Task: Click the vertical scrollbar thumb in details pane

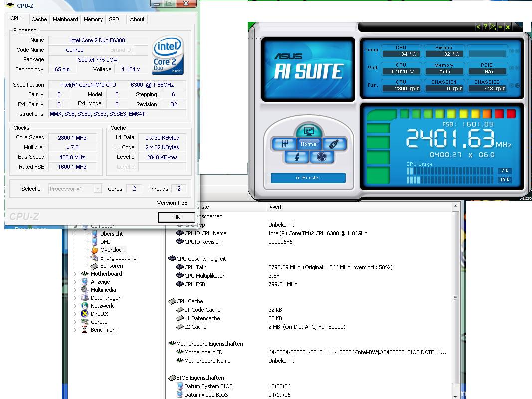Action: (x=455, y=298)
